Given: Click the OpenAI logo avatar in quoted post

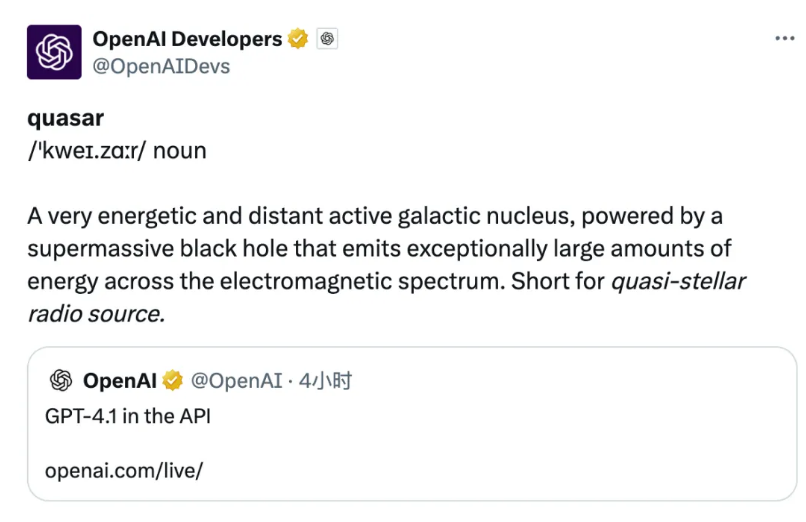Looking at the screenshot, I should [x=61, y=381].
